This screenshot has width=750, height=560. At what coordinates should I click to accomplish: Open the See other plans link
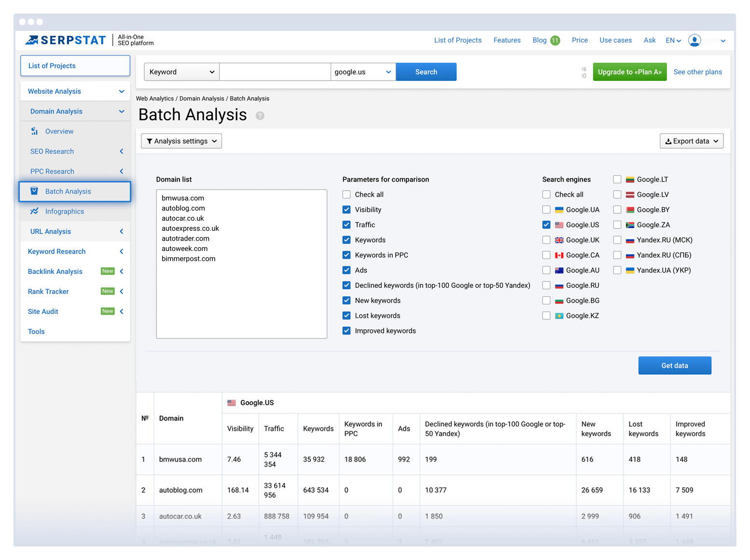[698, 72]
